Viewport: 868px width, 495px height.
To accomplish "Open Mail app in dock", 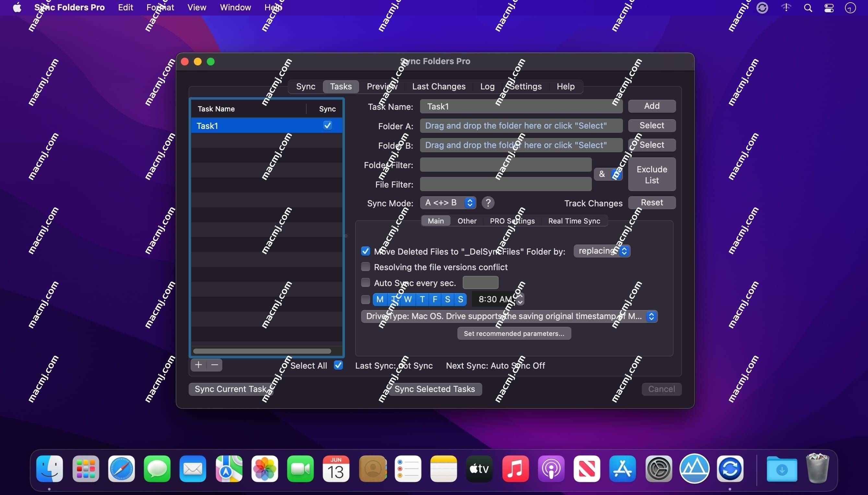I will tap(193, 469).
